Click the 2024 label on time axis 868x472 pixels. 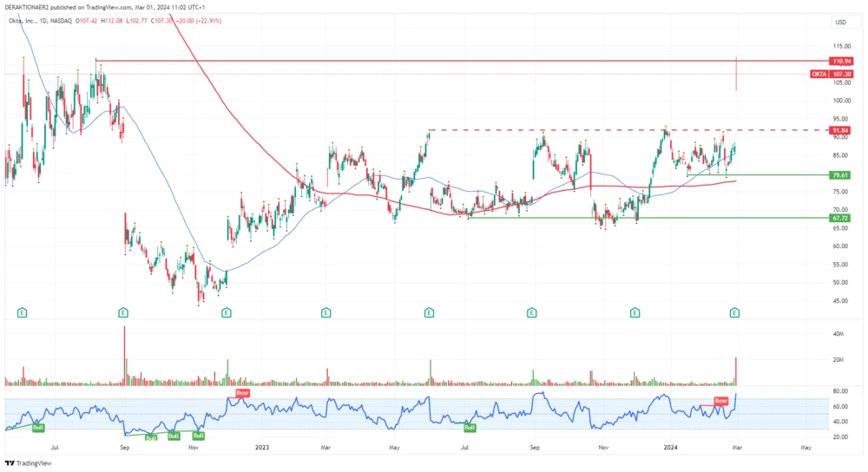(x=670, y=447)
